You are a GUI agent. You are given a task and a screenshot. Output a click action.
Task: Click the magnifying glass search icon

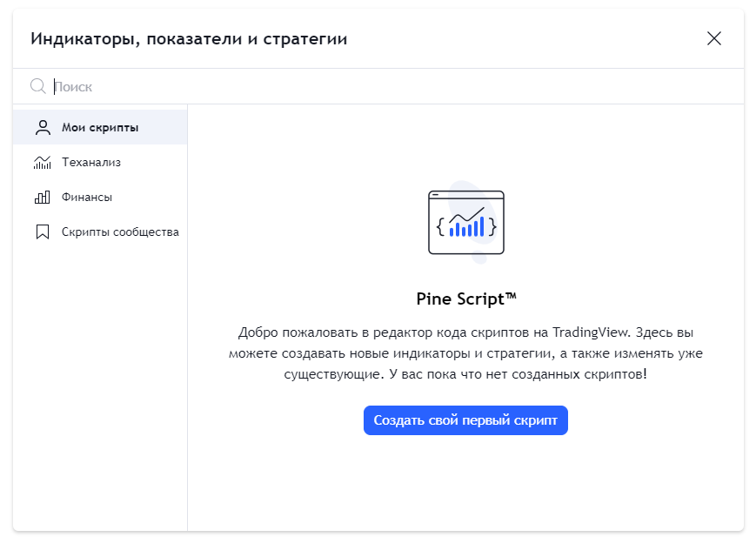coord(37,86)
